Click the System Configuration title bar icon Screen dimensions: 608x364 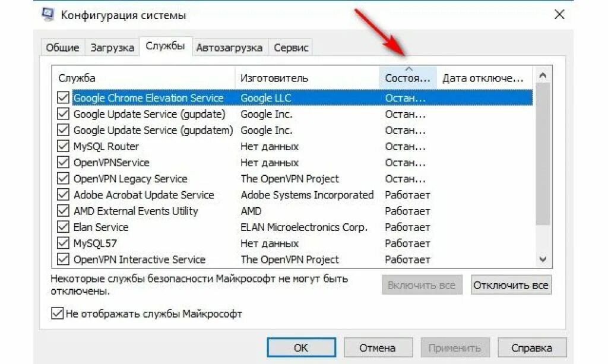pyautogui.click(x=48, y=15)
